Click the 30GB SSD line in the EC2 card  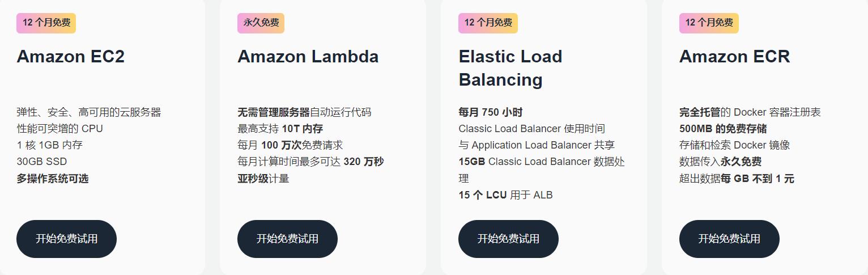pos(42,162)
